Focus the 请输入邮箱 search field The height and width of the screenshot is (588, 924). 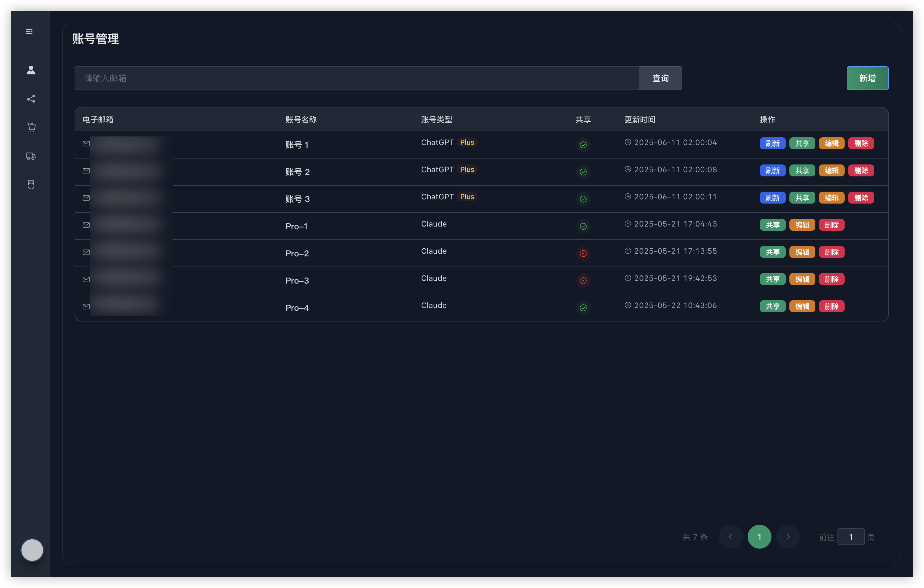tap(357, 78)
